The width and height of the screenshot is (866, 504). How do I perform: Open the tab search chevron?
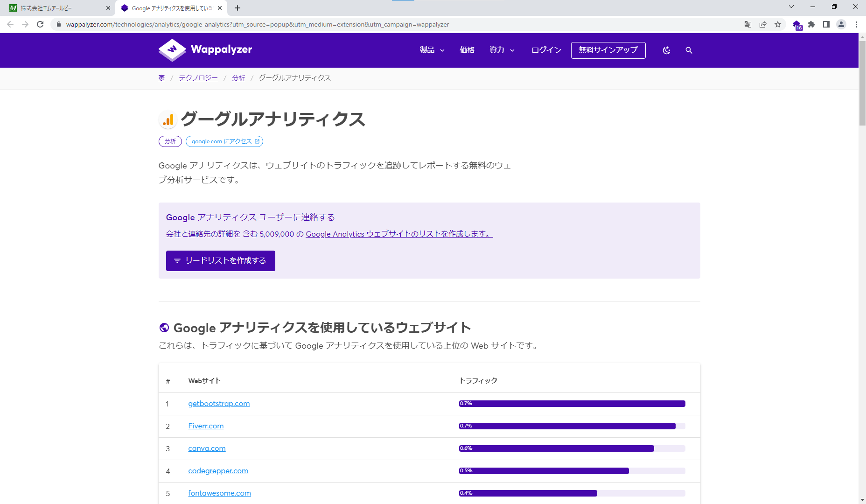click(791, 7)
